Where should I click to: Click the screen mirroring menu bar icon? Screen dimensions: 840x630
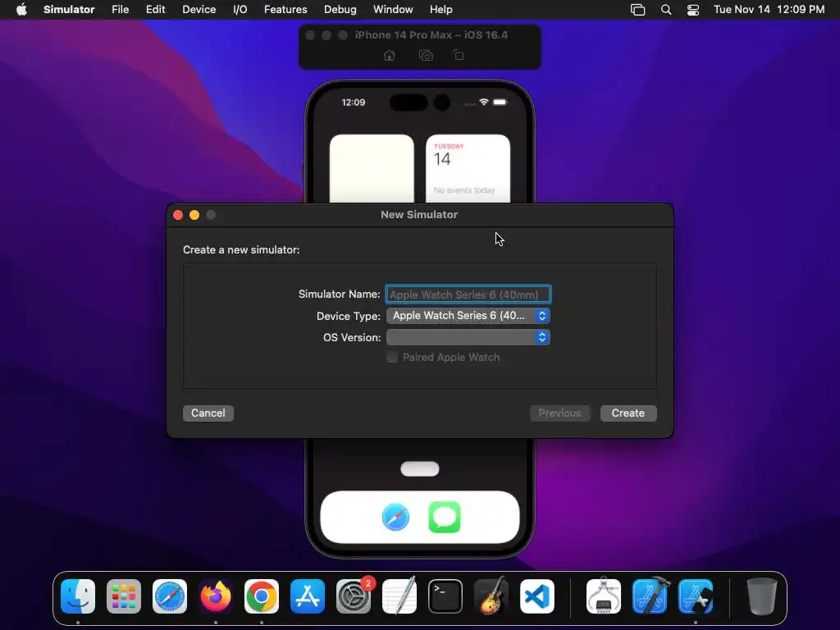638,10
